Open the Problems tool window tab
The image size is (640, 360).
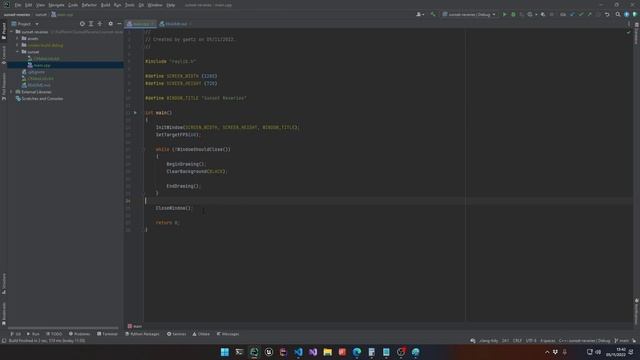[79, 334]
